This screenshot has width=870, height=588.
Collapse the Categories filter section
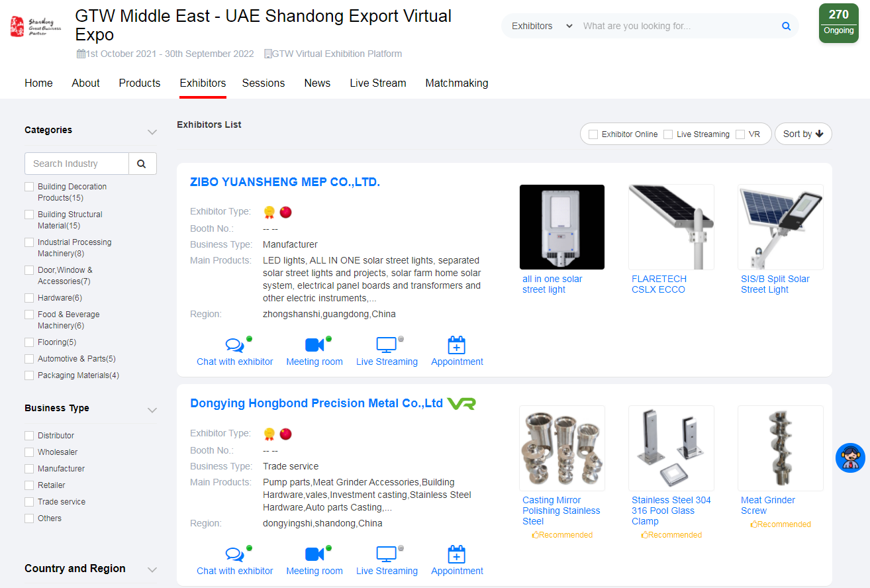(x=152, y=132)
